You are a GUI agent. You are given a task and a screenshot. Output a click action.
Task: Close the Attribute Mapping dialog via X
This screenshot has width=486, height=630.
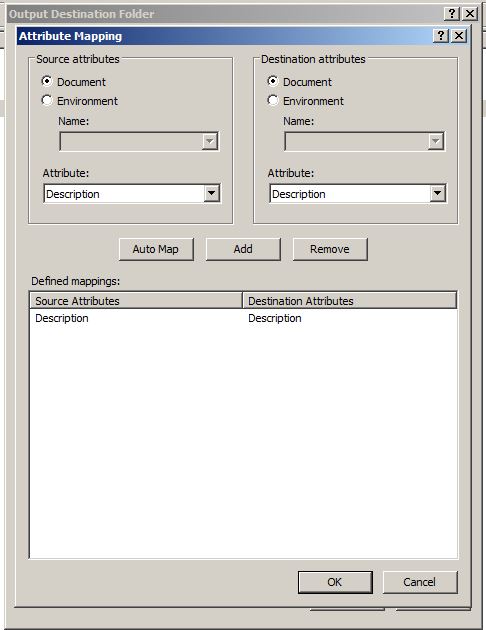coord(459,36)
